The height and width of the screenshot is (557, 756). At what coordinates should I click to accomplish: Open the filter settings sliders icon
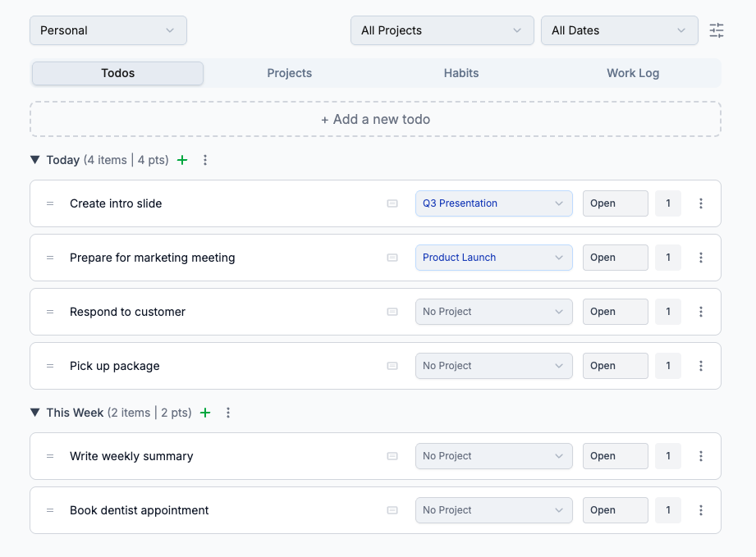[717, 30]
